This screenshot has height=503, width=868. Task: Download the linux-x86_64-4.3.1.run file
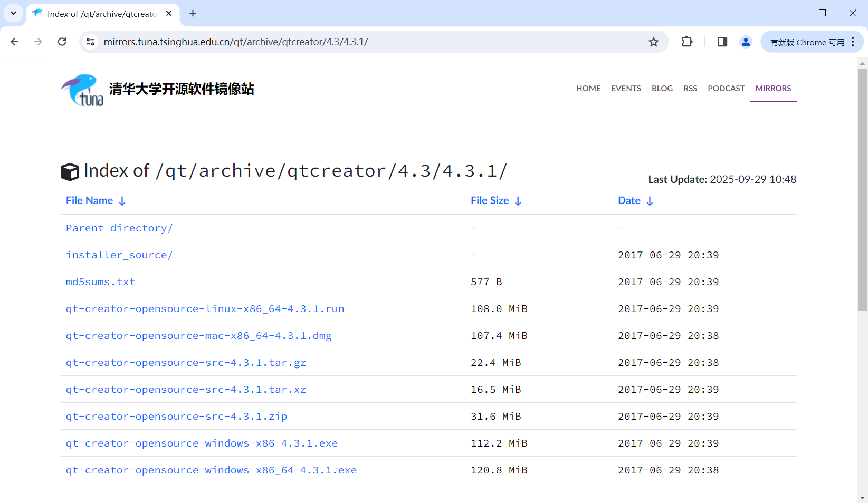(205, 308)
